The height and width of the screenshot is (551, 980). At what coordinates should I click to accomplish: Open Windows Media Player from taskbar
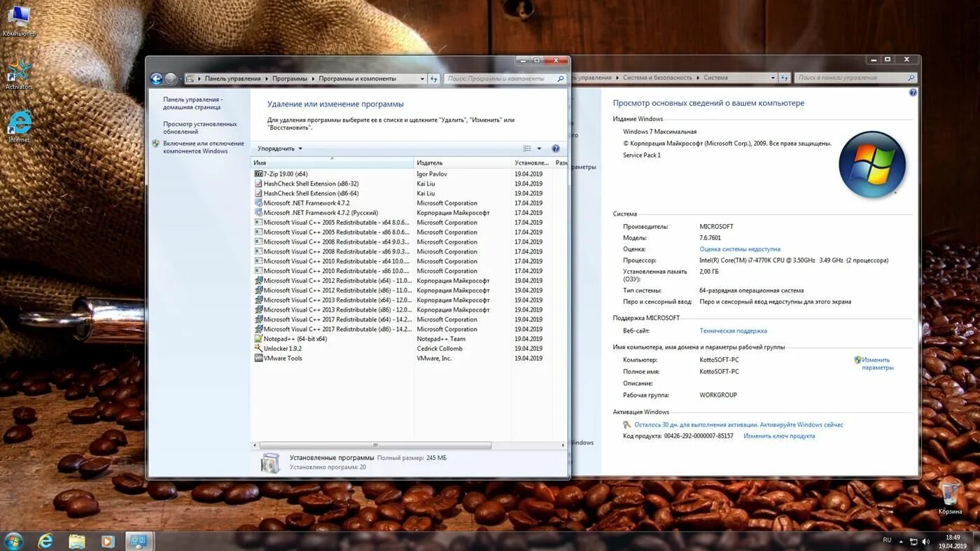107,541
